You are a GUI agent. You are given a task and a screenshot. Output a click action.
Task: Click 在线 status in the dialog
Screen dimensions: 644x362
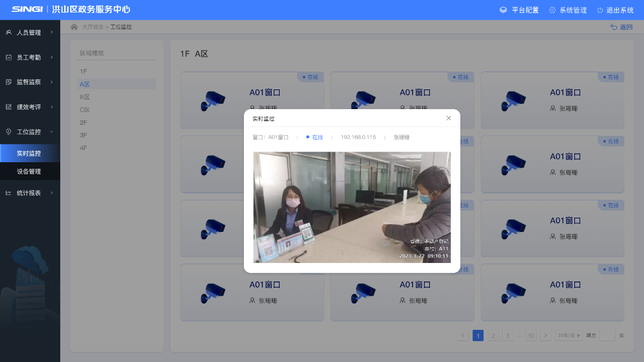coord(315,137)
